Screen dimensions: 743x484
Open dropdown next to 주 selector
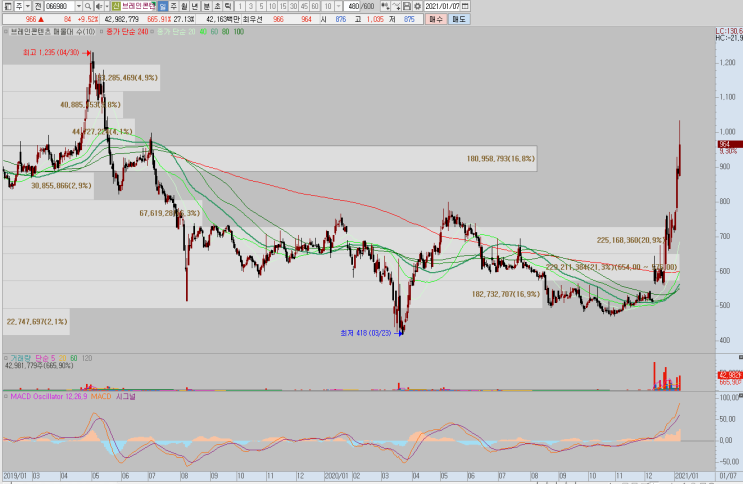[x=28, y=6]
